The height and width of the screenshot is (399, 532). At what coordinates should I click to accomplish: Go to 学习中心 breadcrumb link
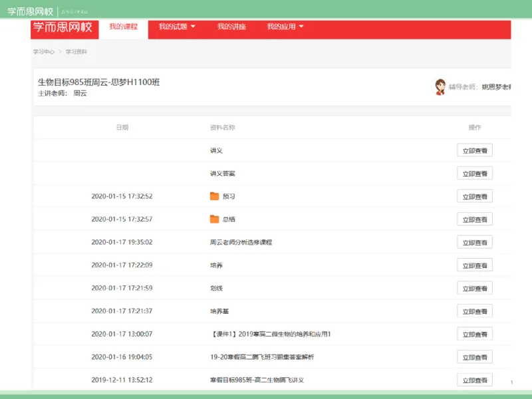tap(44, 52)
